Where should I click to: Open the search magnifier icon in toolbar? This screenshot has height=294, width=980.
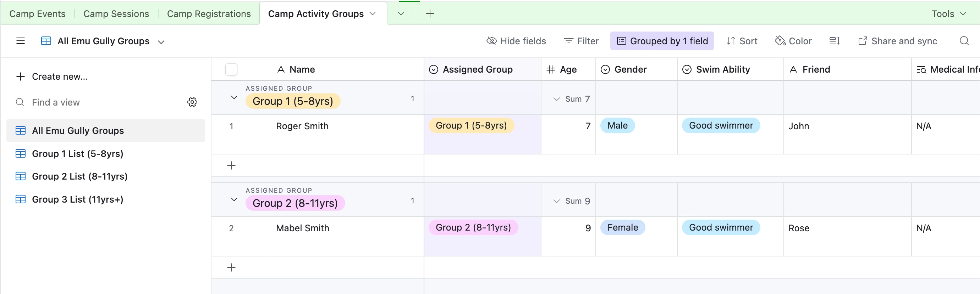tap(964, 41)
